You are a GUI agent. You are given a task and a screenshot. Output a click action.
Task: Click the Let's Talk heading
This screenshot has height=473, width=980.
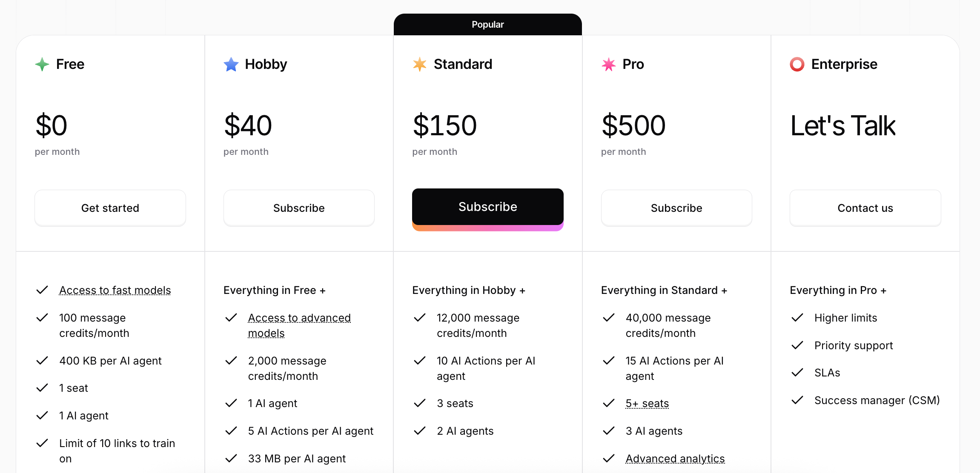(x=843, y=125)
